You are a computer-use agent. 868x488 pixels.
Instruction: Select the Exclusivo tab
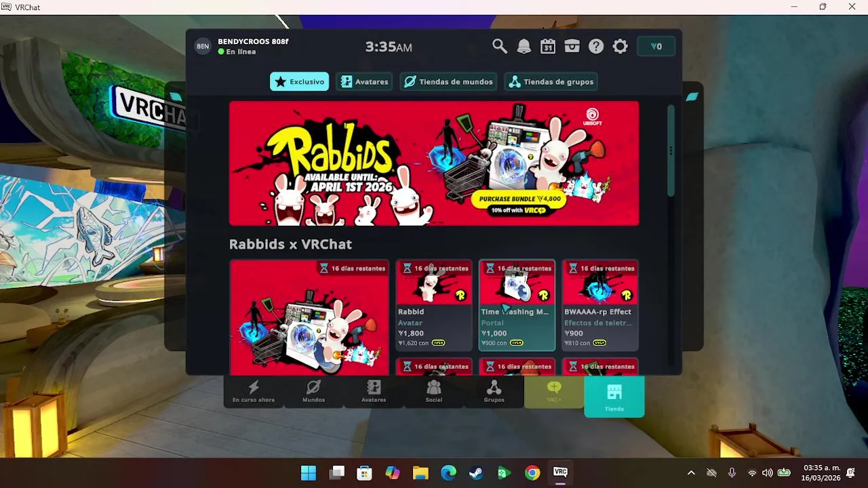pyautogui.click(x=299, y=81)
